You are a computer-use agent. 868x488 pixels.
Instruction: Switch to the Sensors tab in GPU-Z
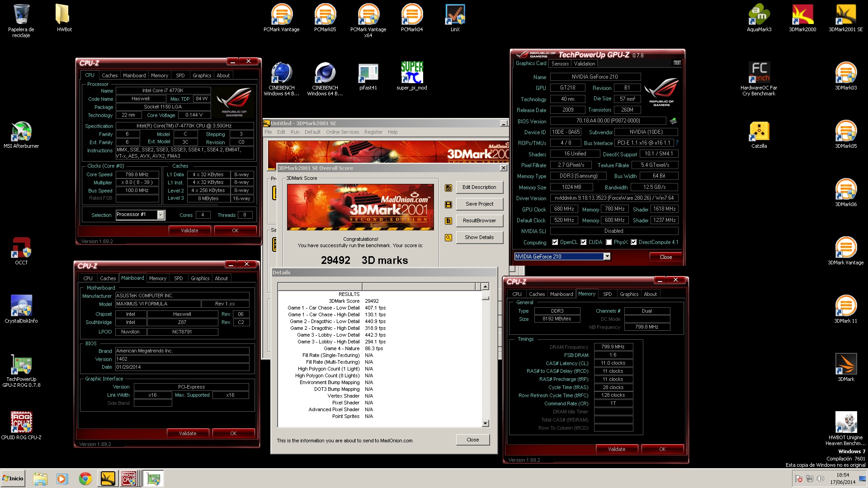click(560, 64)
